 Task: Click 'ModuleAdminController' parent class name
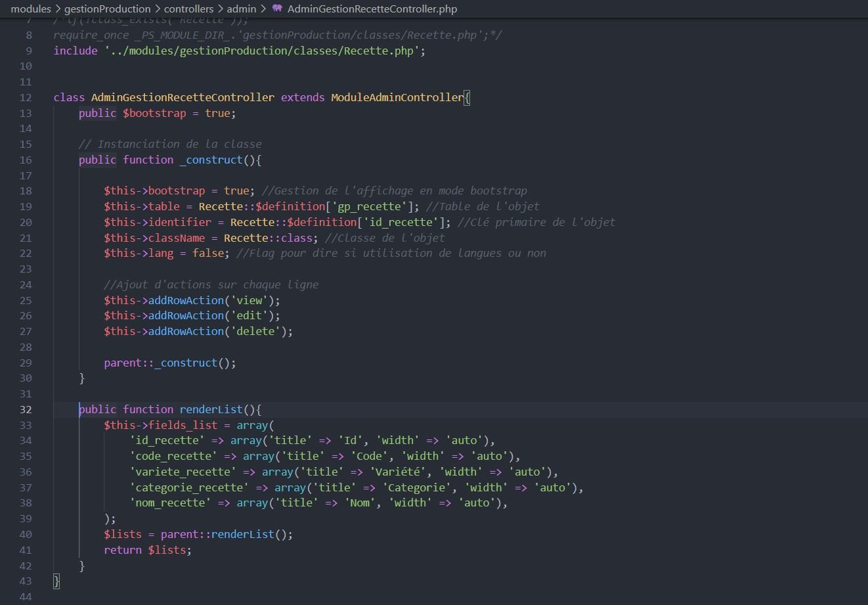397,97
